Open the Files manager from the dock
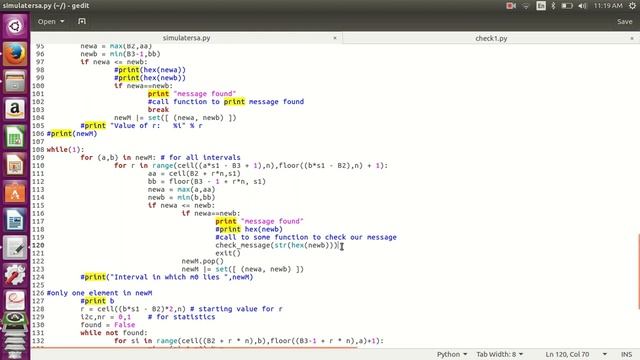 point(15,81)
